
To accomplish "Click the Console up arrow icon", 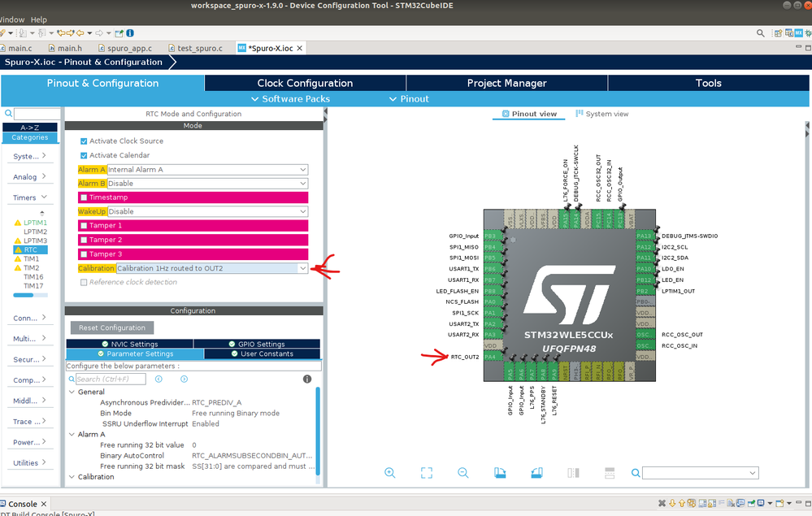I will point(682,503).
